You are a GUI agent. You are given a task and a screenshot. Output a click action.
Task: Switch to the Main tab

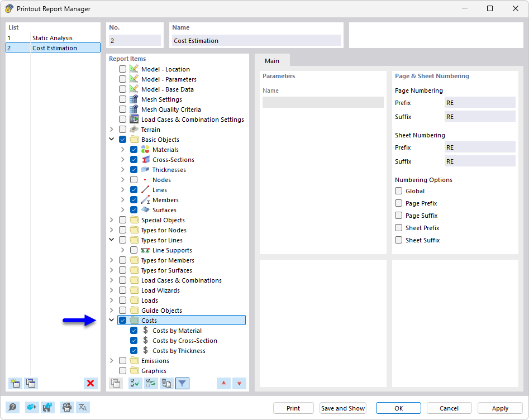tap(272, 60)
